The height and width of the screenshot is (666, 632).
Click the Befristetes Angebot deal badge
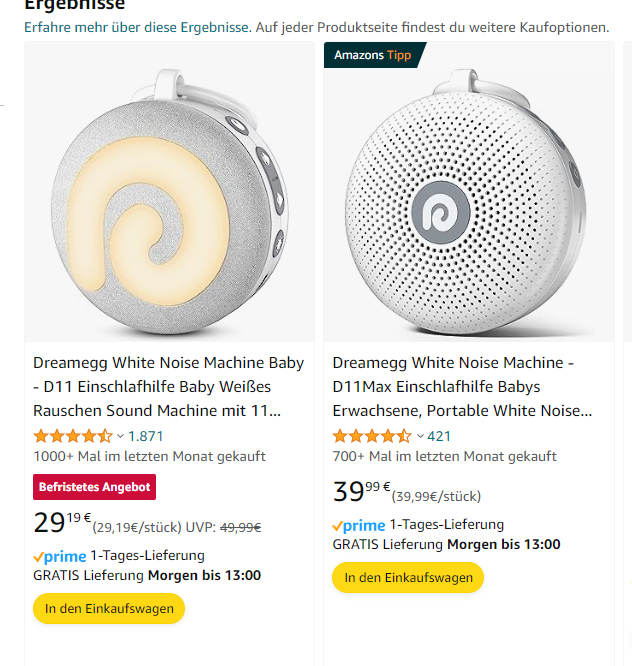(x=94, y=488)
